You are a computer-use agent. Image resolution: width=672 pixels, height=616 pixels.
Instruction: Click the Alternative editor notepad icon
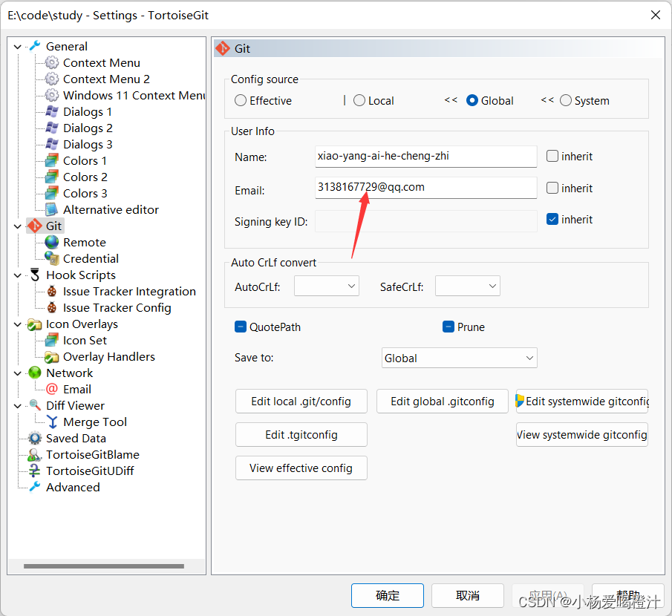[x=52, y=209]
